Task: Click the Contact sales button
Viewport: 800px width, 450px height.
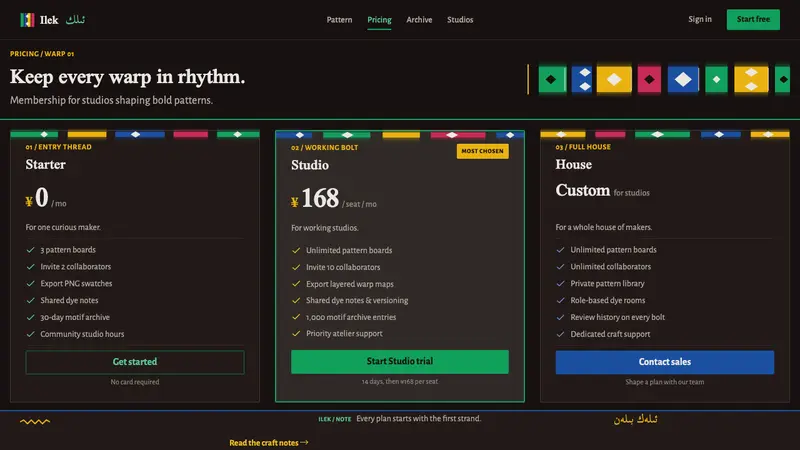Action: 664,362
